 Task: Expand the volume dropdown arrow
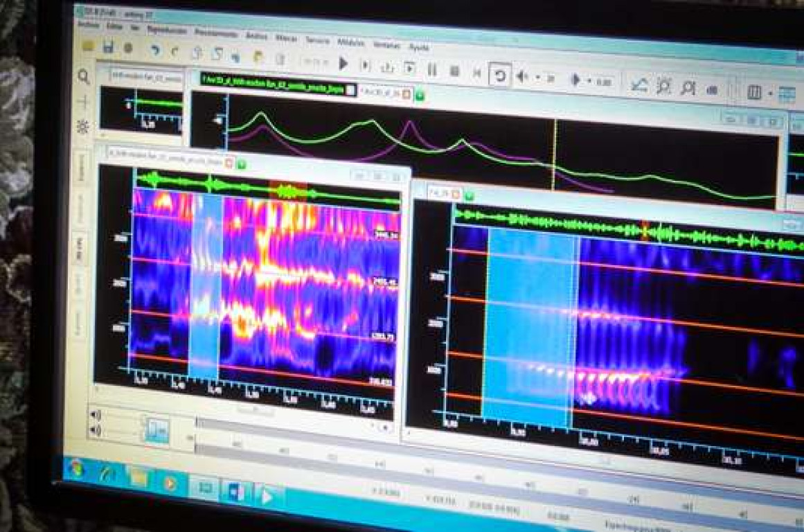537,78
